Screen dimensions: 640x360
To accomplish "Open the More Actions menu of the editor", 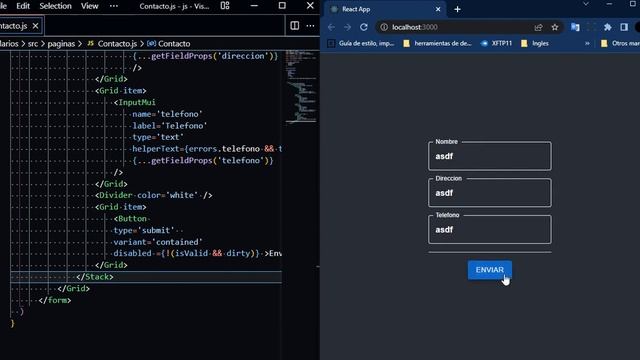I will tap(310, 26).
